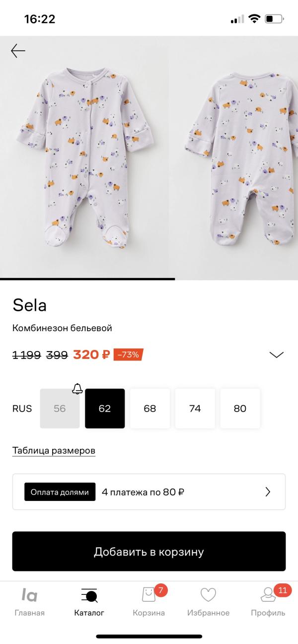Open the Профиль person icon
The image size is (298, 644).
click(x=268, y=595)
